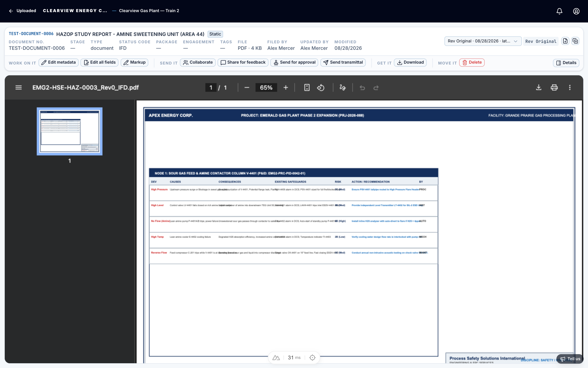Image resolution: width=588 pixels, height=368 pixels.
Task: Click the add new revision file icon
Action: tap(565, 41)
